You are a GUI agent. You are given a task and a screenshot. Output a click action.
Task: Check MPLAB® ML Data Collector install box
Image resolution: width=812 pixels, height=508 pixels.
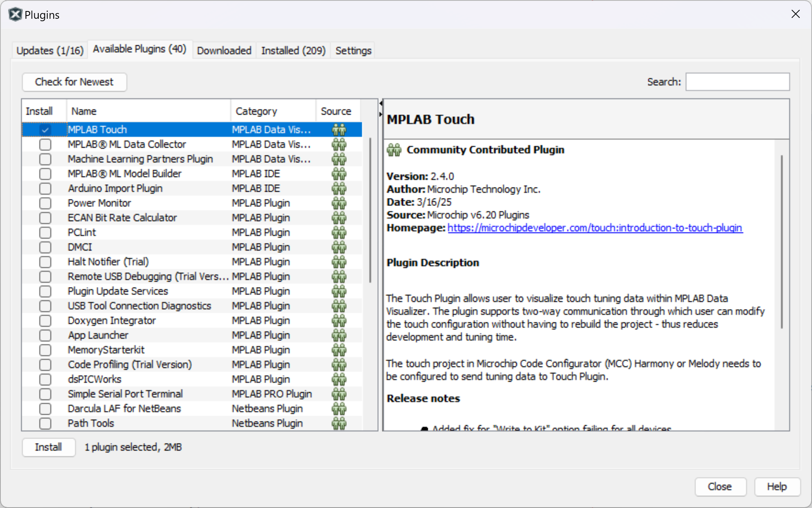[x=45, y=144]
